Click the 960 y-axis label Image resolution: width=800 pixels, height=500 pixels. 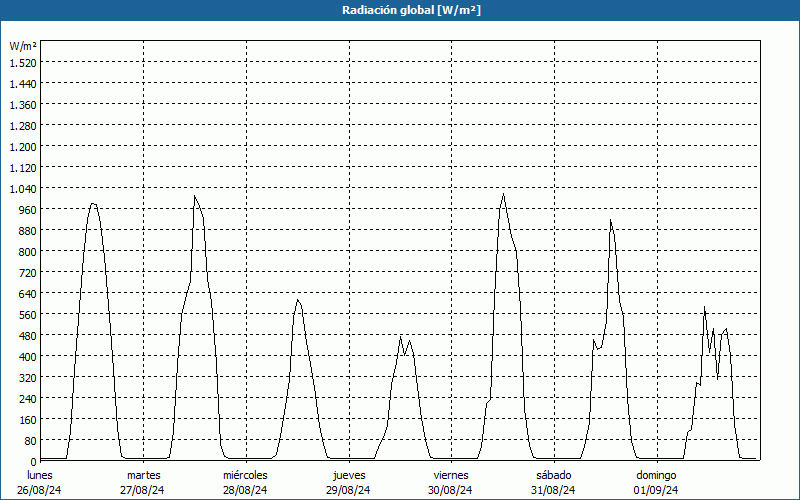pyautogui.click(x=28, y=210)
